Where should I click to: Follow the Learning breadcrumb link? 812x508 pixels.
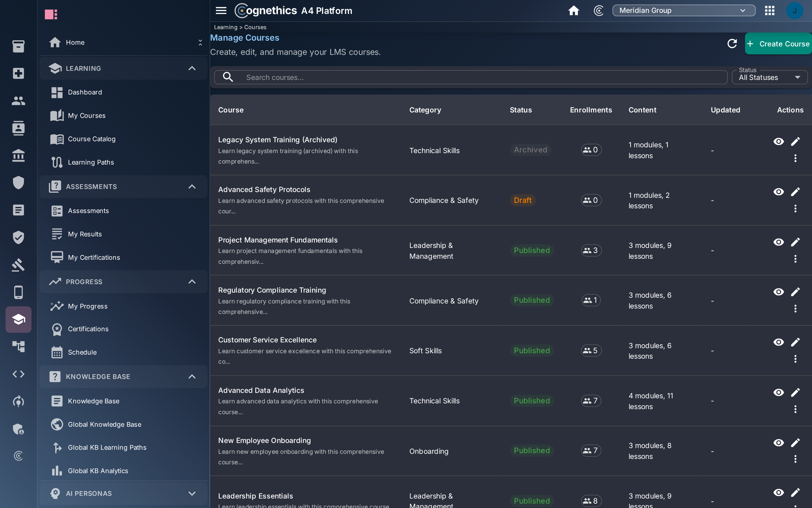point(226,27)
